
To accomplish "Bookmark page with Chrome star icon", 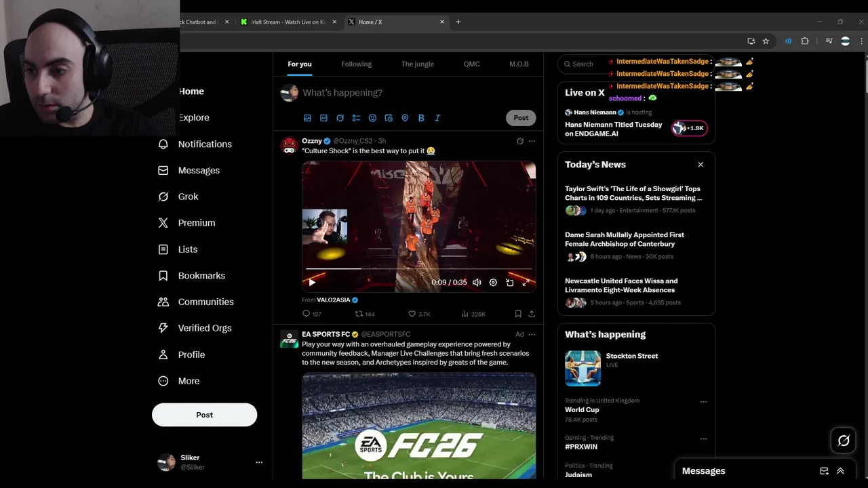I will (x=766, y=41).
